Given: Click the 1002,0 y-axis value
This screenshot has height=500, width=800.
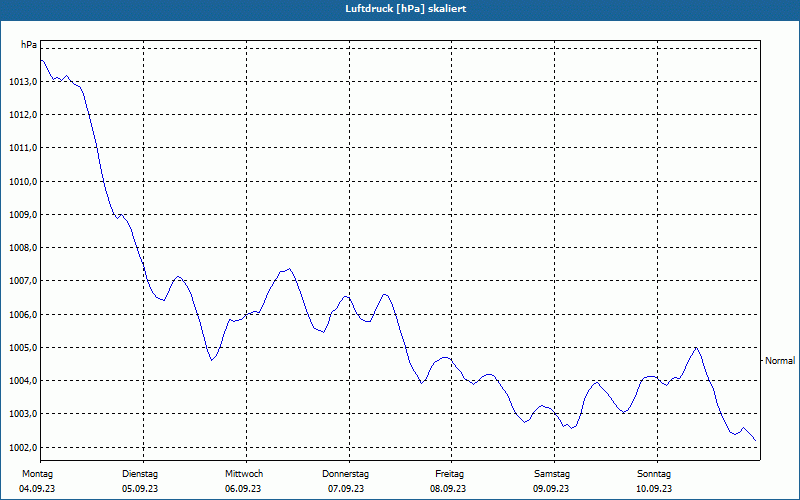Looking at the screenshot, I should pos(23,448).
